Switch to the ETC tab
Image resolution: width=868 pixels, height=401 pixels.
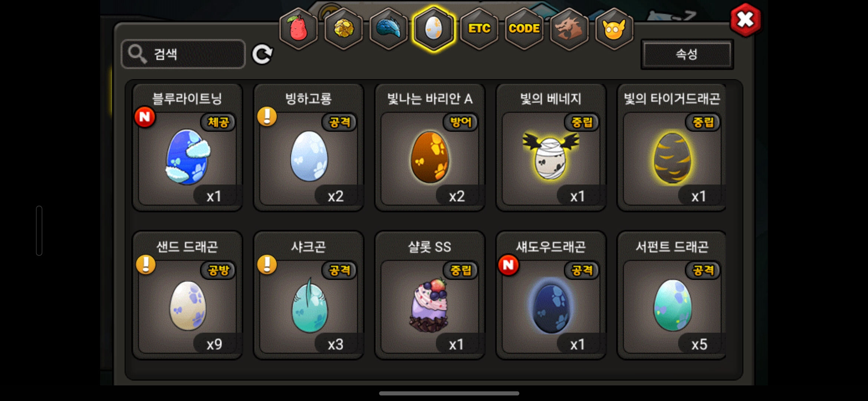(479, 29)
